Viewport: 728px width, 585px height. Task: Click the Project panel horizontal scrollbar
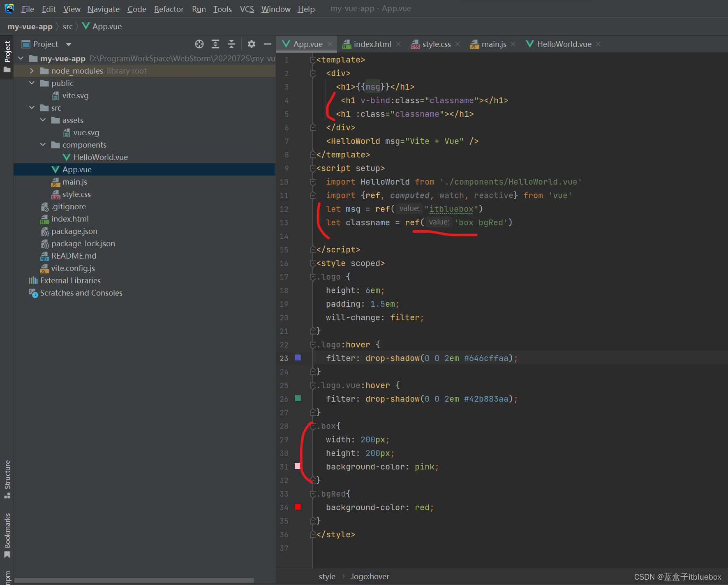[134, 580]
